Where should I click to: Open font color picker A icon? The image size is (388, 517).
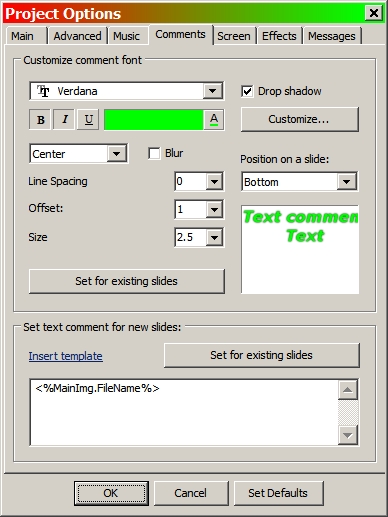[x=214, y=119]
